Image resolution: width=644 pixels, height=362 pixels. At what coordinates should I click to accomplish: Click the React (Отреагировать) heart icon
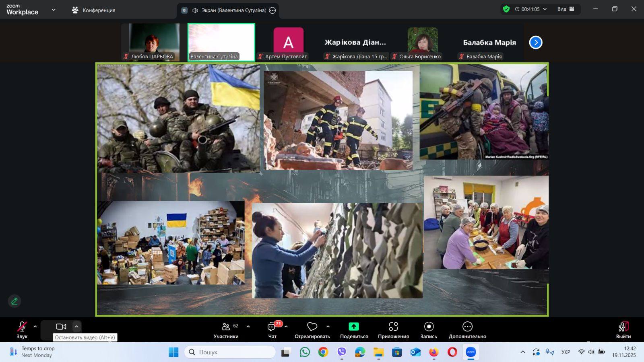tap(312, 327)
